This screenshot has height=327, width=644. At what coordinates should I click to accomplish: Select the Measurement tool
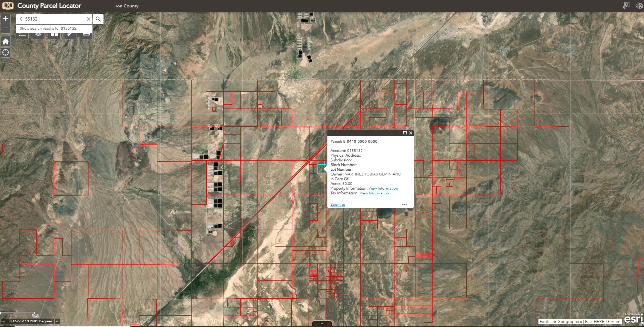(x=70, y=35)
